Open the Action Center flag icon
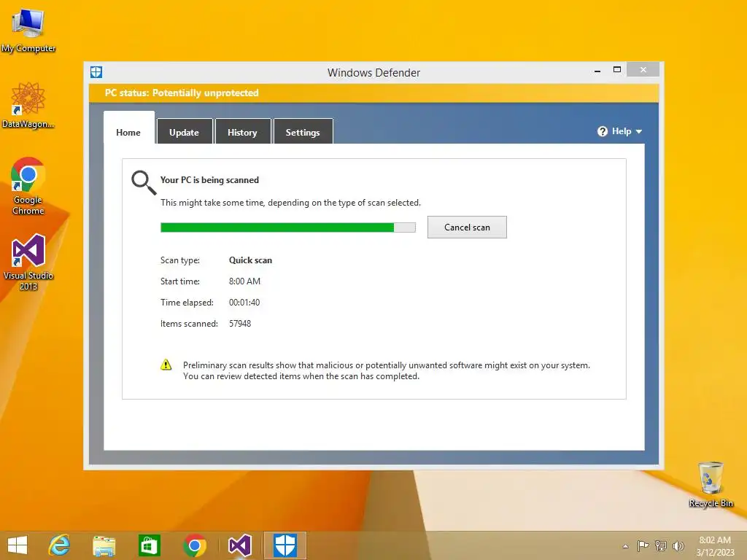Image resolution: width=747 pixels, height=560 pixels. (643, 545)
